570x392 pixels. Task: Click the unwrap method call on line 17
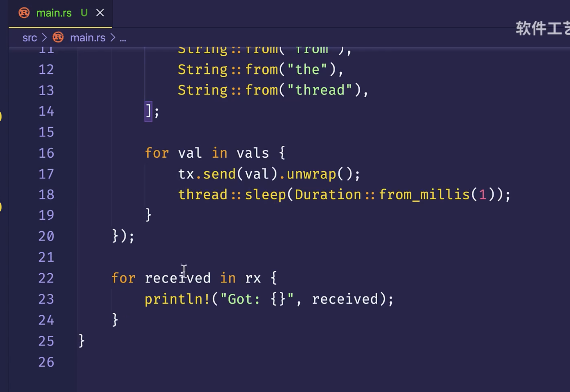click(x=311, y=174)
